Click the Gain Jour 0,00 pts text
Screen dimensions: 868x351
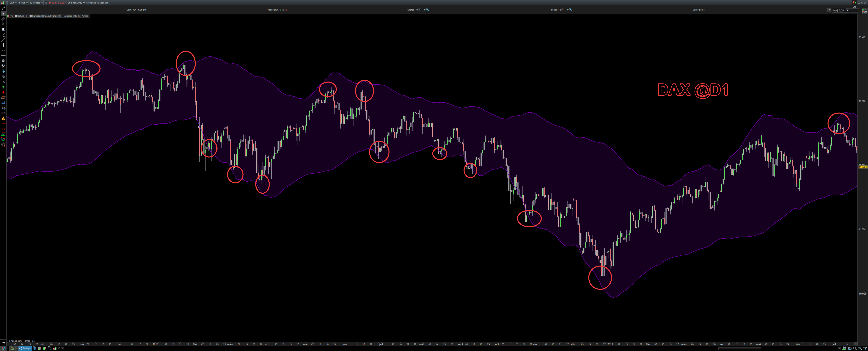pyautogui.click(x=137, y=10)
